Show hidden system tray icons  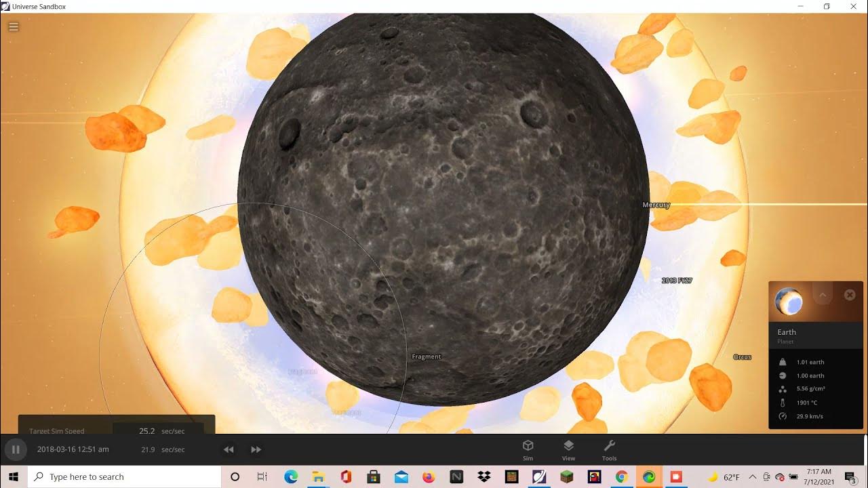(x=753, y=477)
